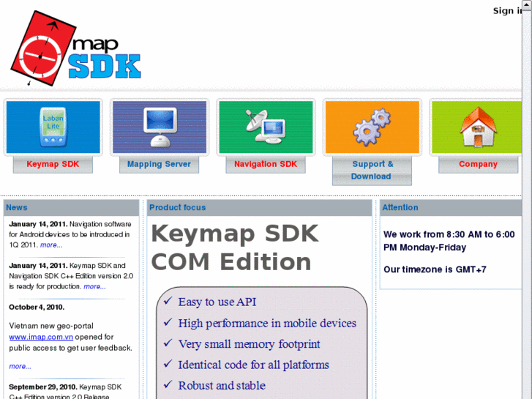Go to Company menu label

pos(478,164)
